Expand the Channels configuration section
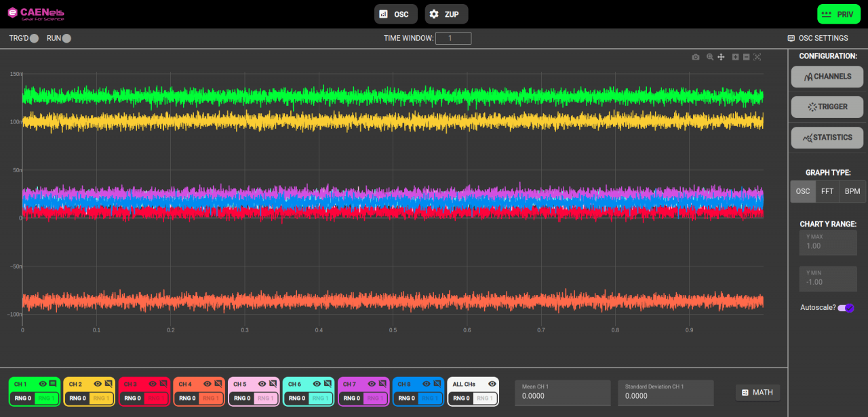868x417 pixels. click(827, 77)
